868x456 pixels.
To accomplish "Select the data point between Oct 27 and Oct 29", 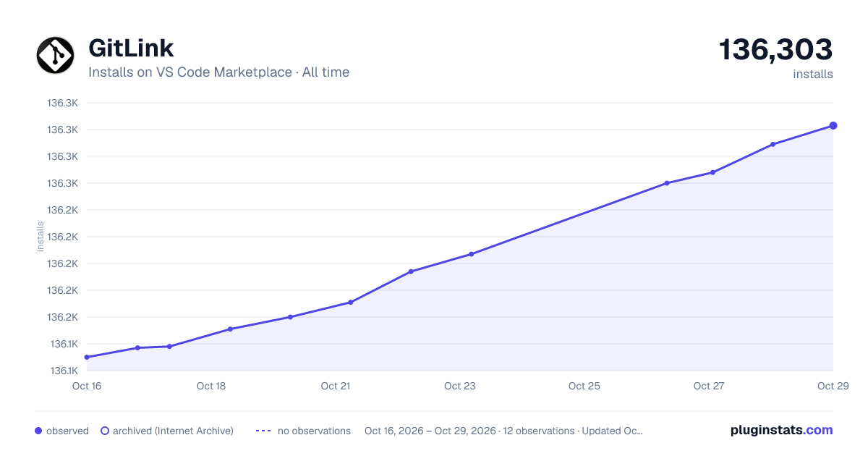I will (773, 144).
